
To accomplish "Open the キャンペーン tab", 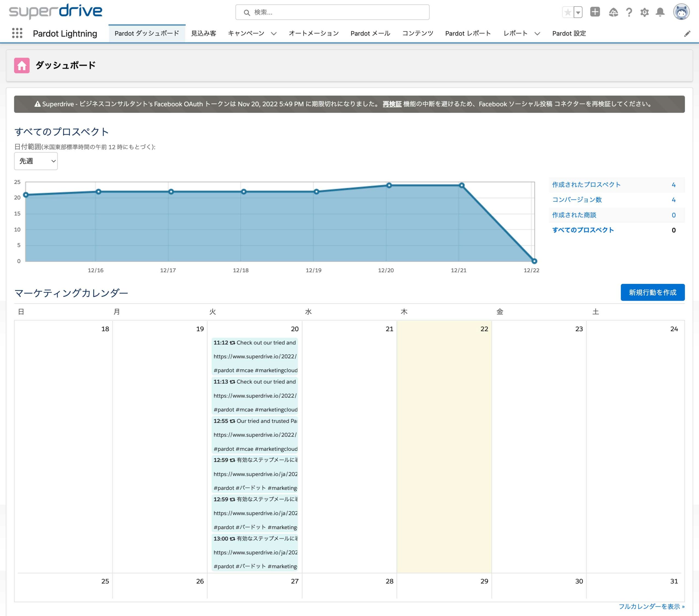I will point(246,33).
